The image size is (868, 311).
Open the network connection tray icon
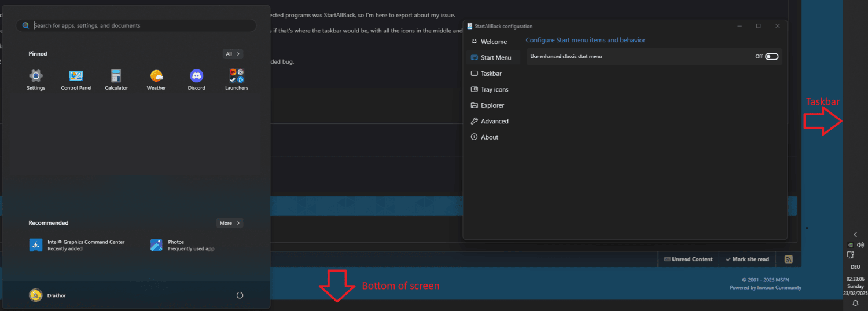point(851,255)
